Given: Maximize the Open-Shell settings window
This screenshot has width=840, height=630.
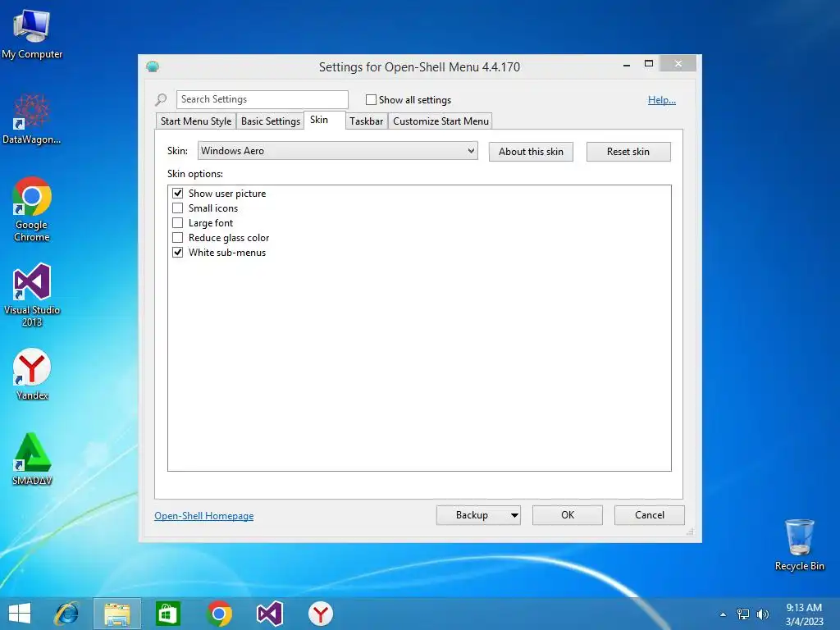Looking at the screenshot, I should point(649,64).
